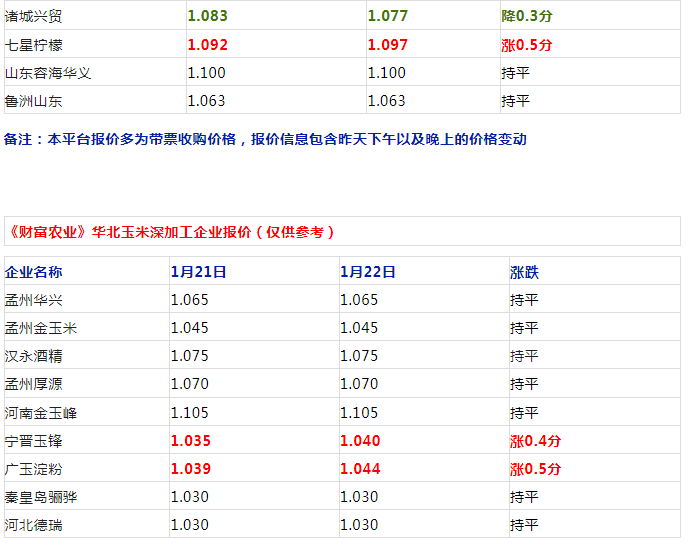
Task: Select the red 1.039 price for 广玉淀粉
Action: point(190,469)
